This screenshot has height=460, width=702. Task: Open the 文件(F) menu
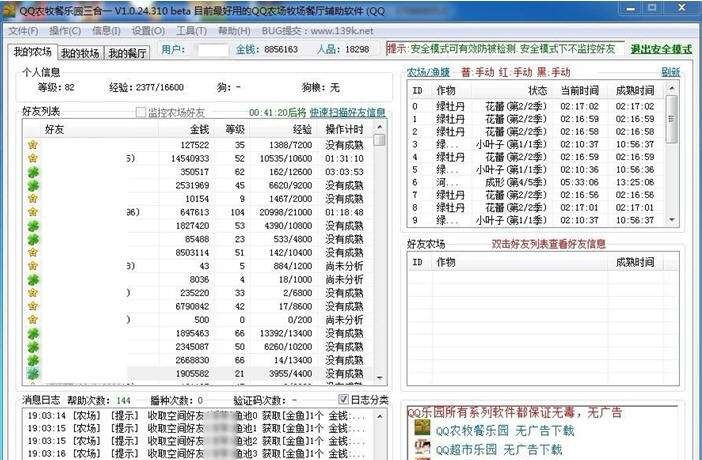point(23,31)
